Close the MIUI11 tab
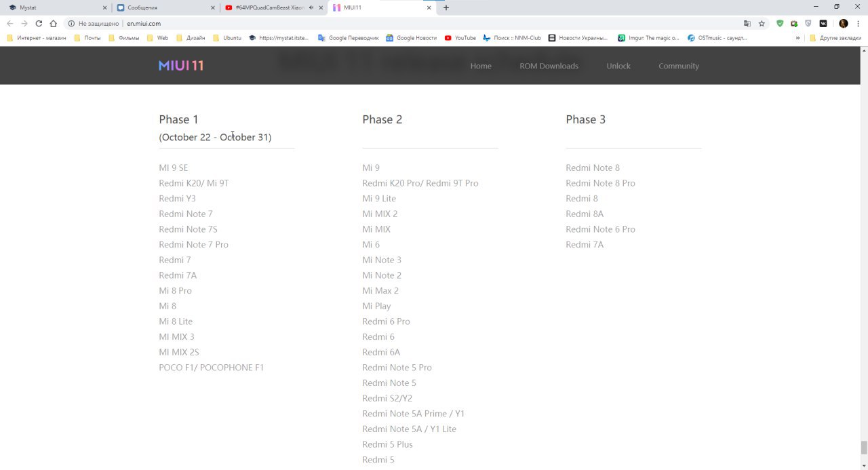The height and width of the screenshot is (470, 868). (x=429, y=7)
